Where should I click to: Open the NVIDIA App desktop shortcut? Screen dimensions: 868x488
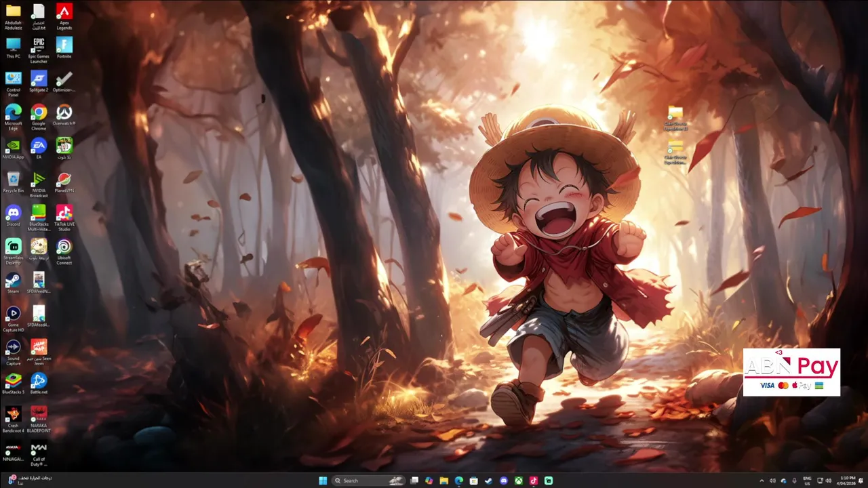click(x=13, y=148)
